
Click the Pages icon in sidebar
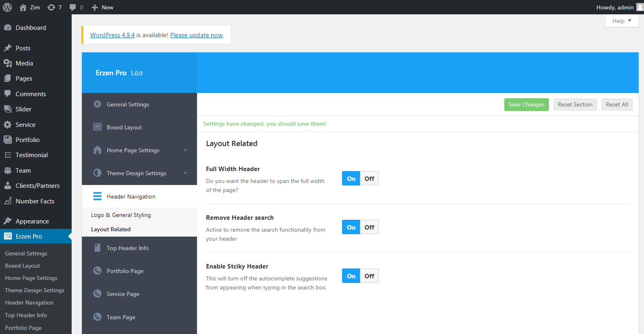[x=7, y=78]
